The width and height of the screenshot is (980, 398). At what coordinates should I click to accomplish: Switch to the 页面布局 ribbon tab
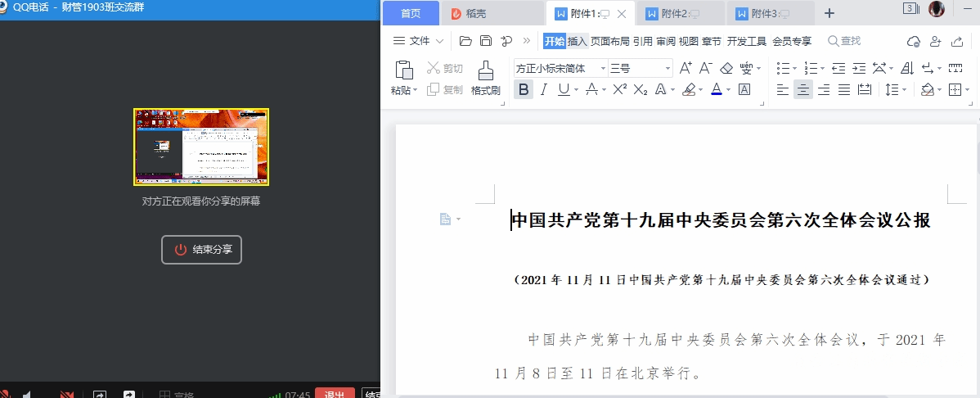[610, 41]
